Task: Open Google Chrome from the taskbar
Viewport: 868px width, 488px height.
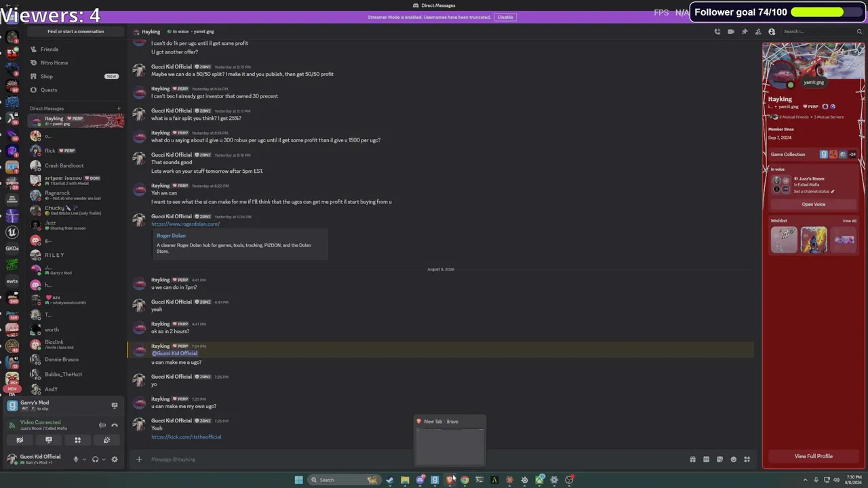Action: (465, 480)
